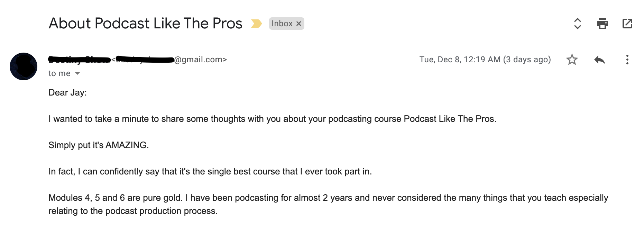Screen dimensions: 644x225
Task: Print this email using the printer icon
Action: coord(602,24)
